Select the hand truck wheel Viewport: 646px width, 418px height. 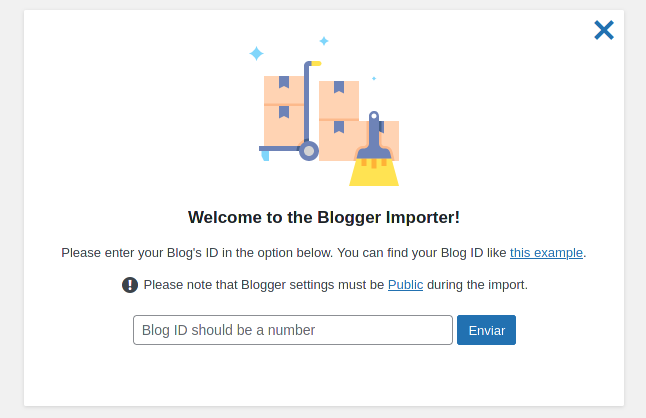309,151
